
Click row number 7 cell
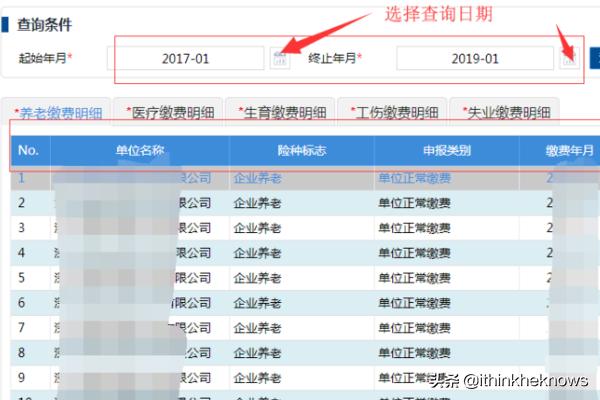click(30, 328)
